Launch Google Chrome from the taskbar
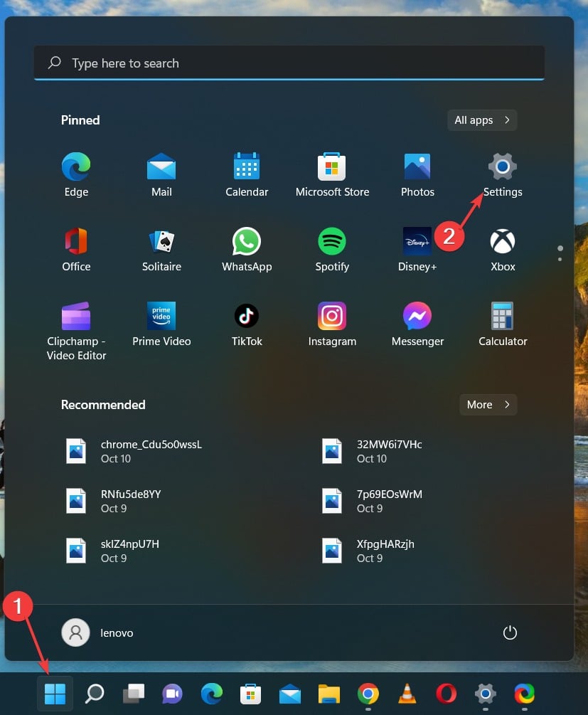 click(368, 694)
